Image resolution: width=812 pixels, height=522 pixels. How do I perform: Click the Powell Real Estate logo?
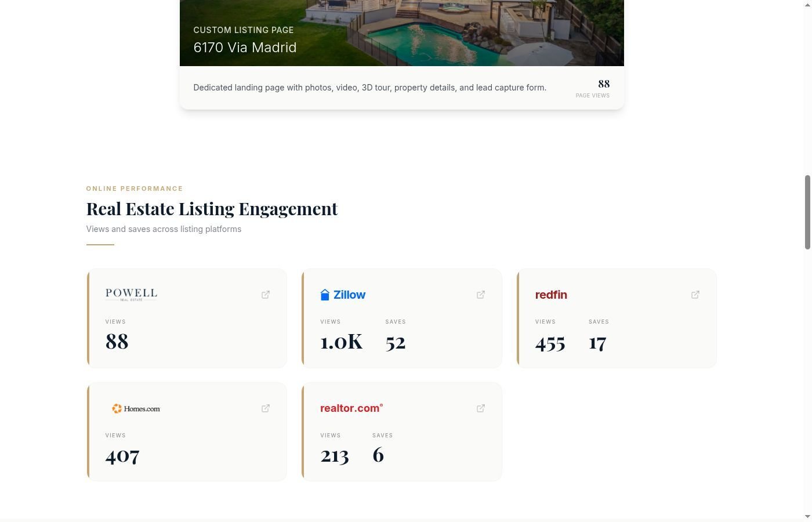coord(131,295)
